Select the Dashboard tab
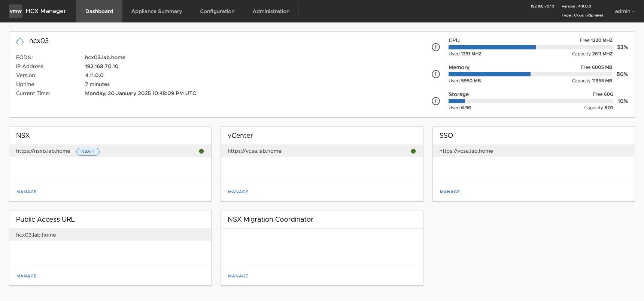Screen dimensions: 644x301 99,11
